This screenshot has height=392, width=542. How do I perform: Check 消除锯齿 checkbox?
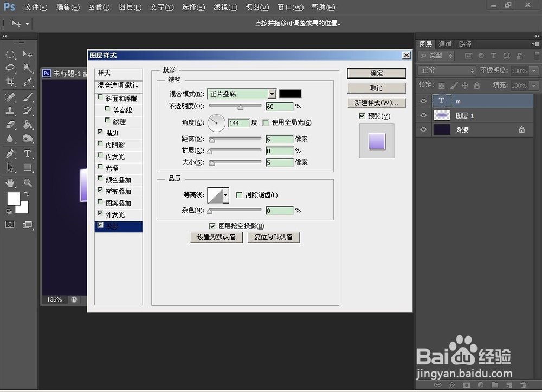pyautogui.click(x=239, y=195)
